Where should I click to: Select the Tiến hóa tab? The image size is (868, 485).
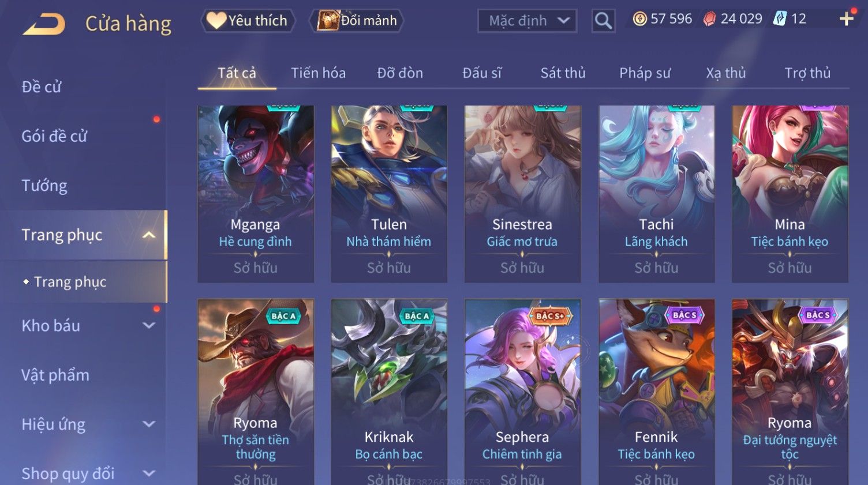318,73
